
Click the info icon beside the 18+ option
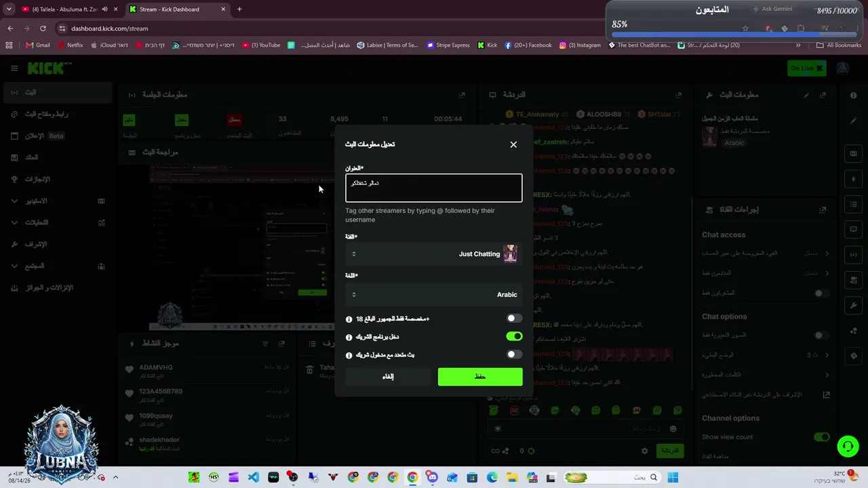coord(349,319)
